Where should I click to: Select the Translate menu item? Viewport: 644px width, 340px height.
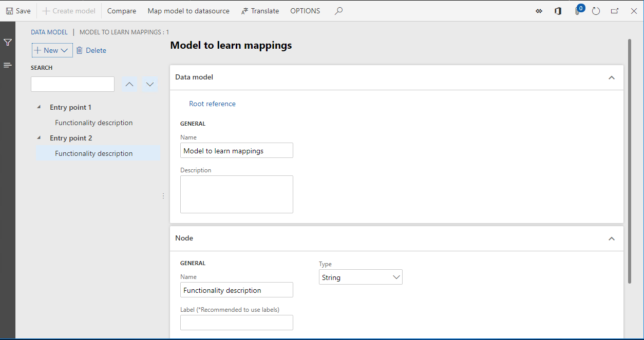click(x=260, y=10)
